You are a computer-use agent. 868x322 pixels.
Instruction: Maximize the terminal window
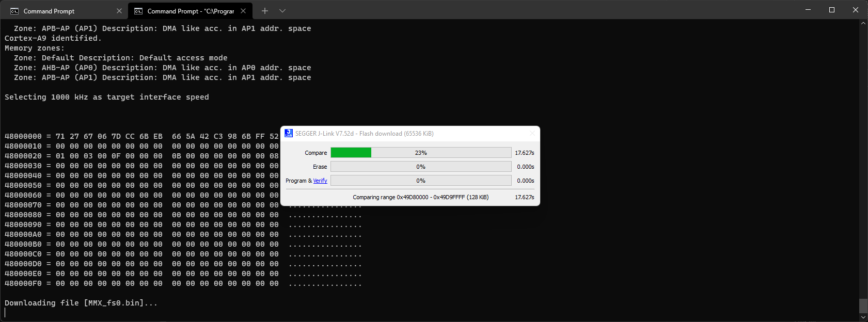pos(832,10)
